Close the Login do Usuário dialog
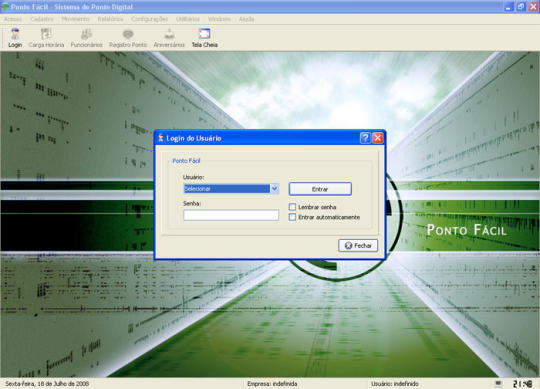This screenshot has height=389, width=540. 378,138
